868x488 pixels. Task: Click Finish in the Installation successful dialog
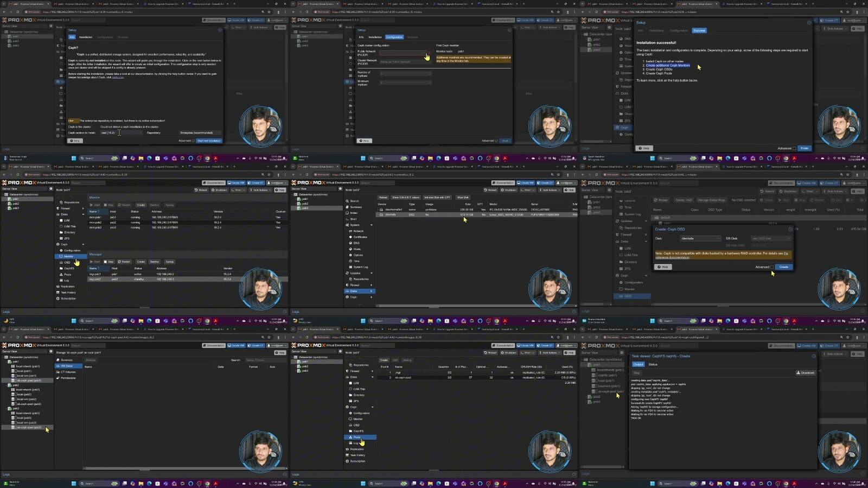pyautogui.click(x=805, y=148)
